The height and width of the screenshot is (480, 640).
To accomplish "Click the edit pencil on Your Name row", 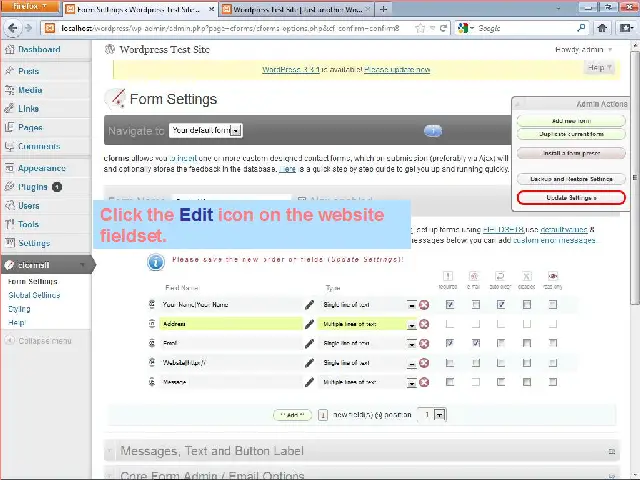I will point(309,304).
